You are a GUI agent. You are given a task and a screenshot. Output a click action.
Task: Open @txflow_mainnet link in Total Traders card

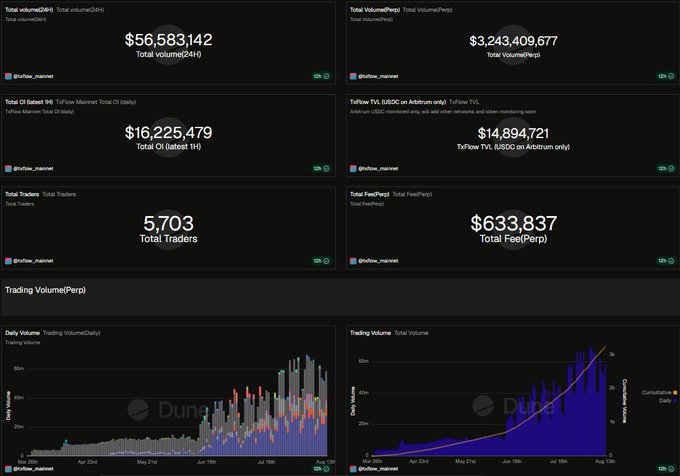(x=33, y=261)
